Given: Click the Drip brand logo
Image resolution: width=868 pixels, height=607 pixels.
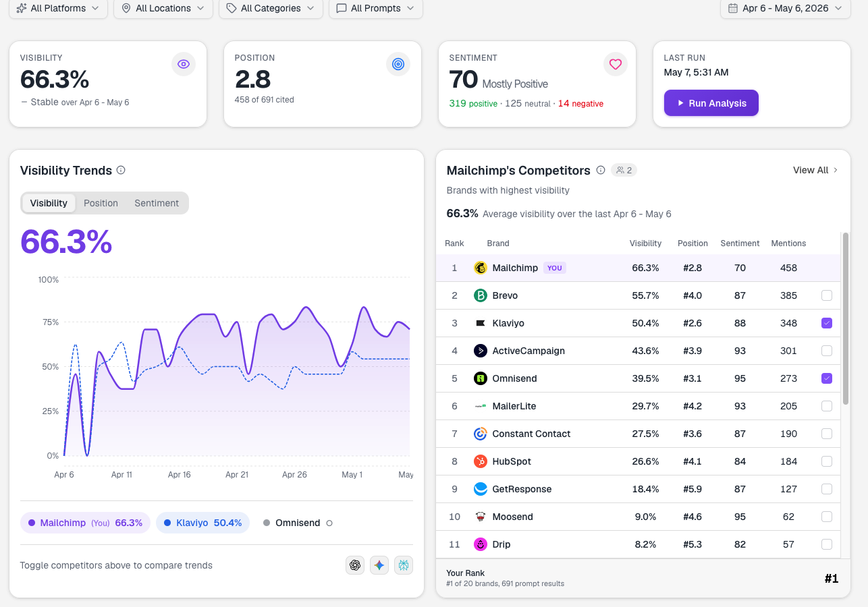Looking at the screenshot, I should click(481, 544).
